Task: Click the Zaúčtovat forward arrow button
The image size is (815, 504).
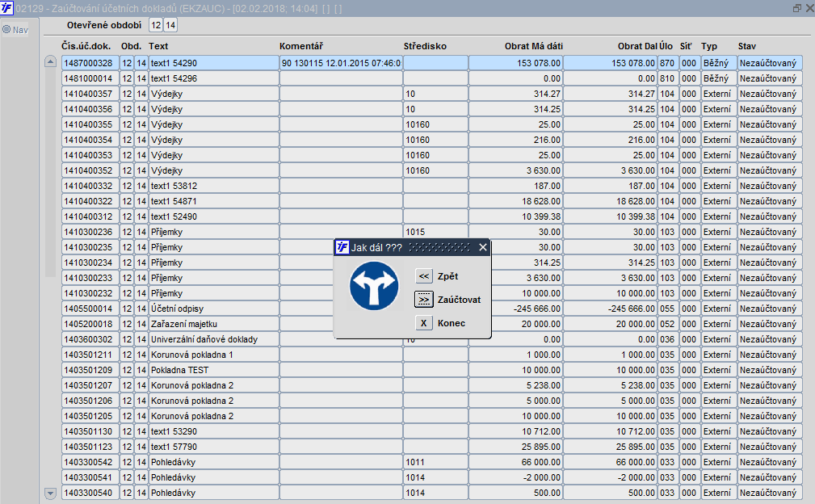Action: tap(424, 300)
